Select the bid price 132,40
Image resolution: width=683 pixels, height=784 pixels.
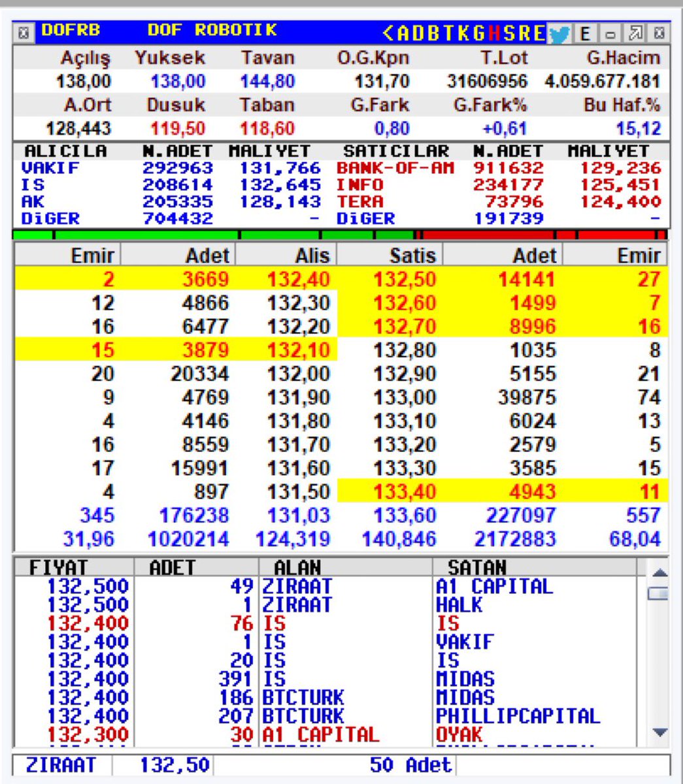298,280
